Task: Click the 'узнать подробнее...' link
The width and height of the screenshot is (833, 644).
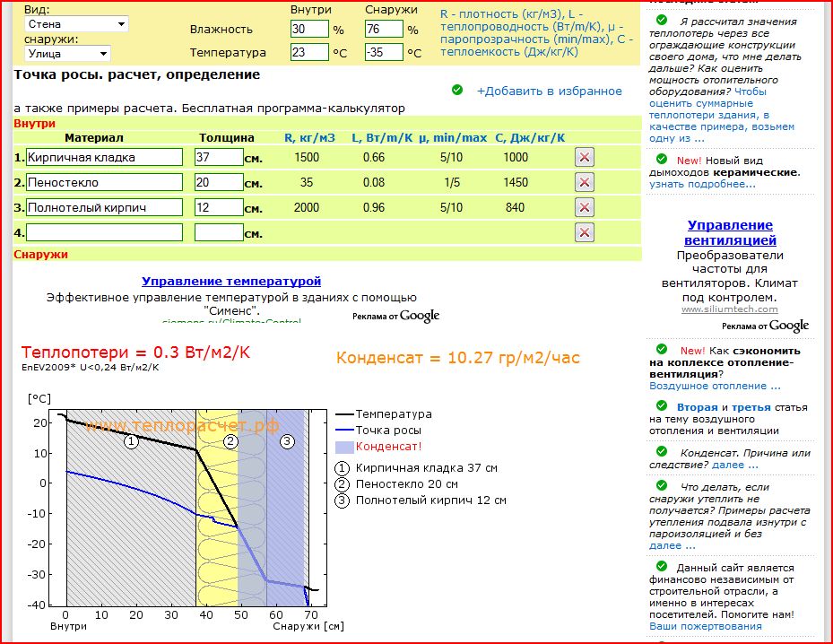Action: (702, 185)
